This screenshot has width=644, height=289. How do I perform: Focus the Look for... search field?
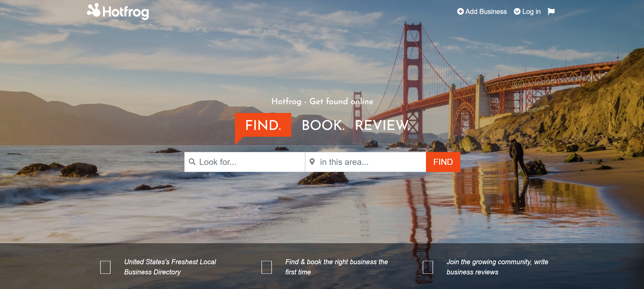coord(245,162)
